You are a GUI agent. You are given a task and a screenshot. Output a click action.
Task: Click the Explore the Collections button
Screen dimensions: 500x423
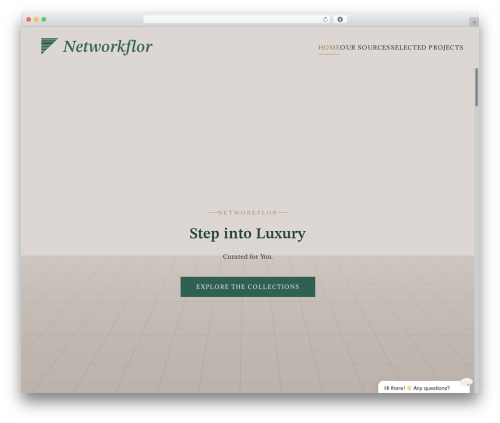(x=248, y=287)
